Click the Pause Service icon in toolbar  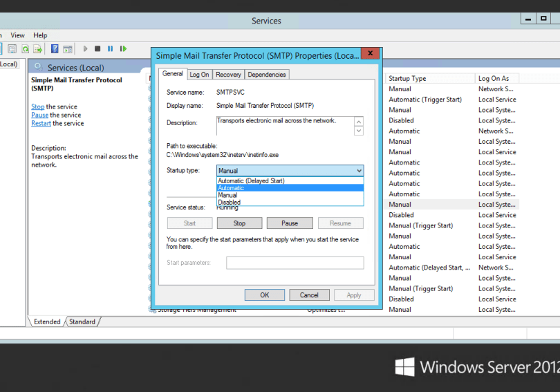tap(110, 48)
